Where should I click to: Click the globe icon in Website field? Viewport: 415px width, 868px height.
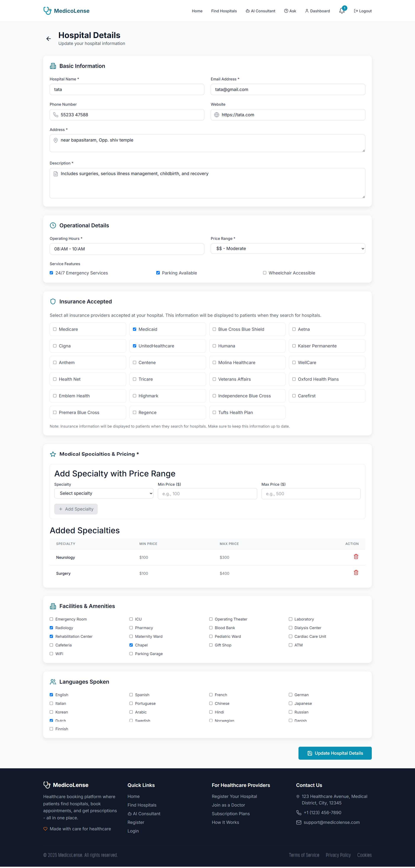[217, 115]
